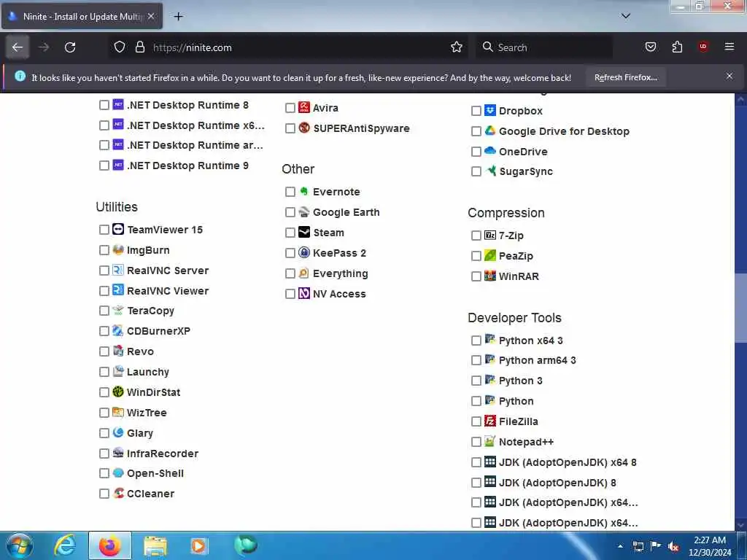
Task: Click the Open-Shell label
Action: click(155, 473)
